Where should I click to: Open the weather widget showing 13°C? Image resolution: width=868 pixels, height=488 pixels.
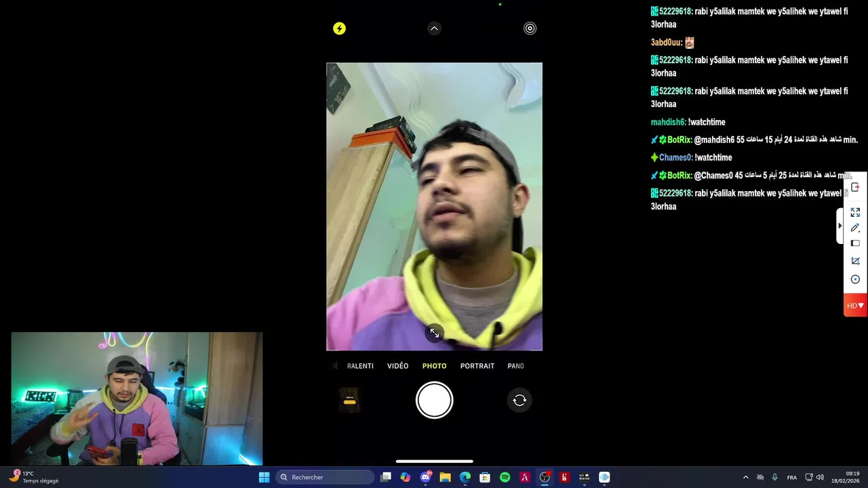tap(34, 477)
